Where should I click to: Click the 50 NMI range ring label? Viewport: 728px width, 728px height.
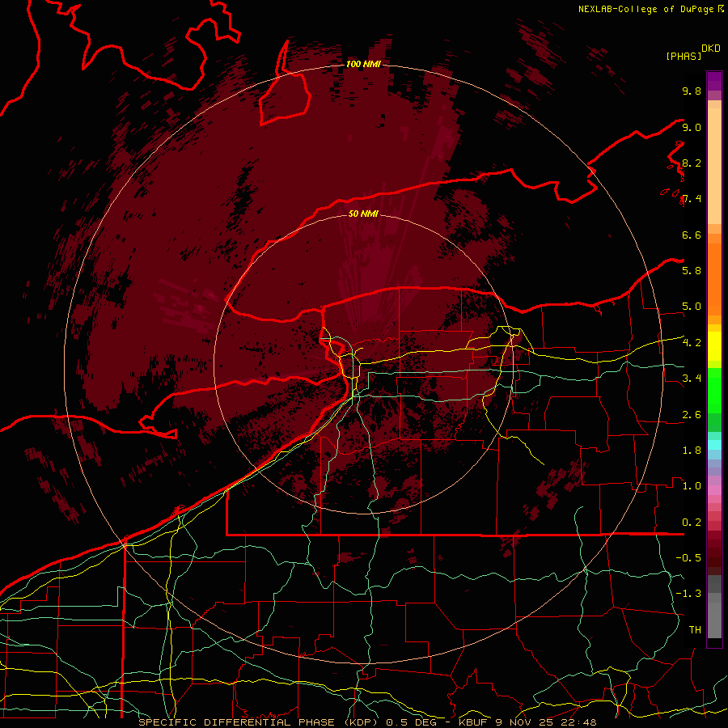click(x=363, y=214)
